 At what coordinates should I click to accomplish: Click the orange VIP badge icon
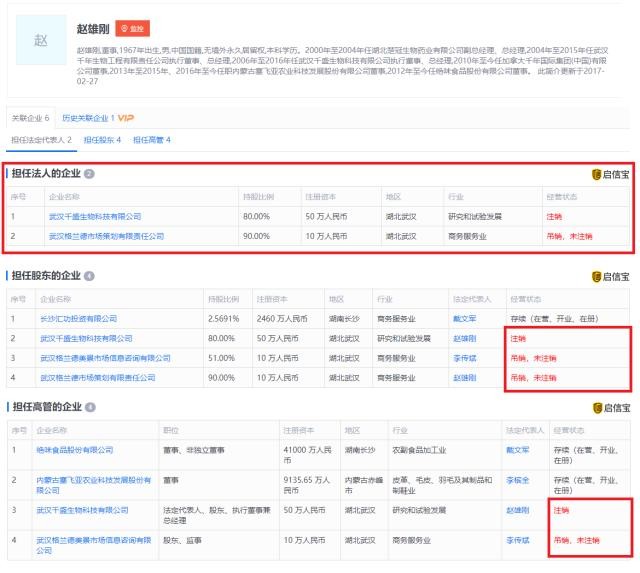[x=126, y=118]
